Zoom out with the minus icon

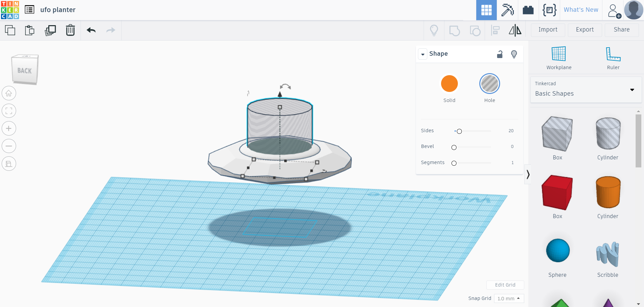[x=9, y=146]
